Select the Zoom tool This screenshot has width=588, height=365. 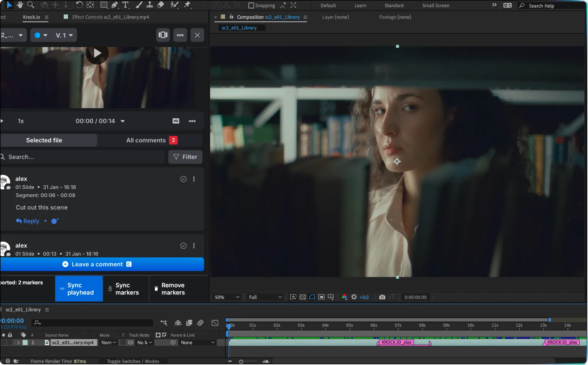[x=31, y=5]
